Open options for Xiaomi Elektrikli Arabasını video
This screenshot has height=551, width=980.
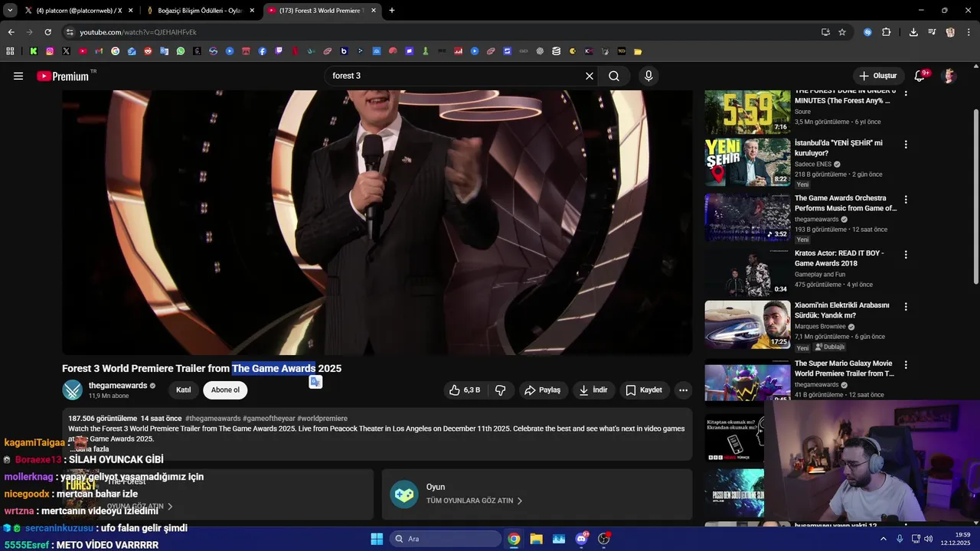pos(906,307)
